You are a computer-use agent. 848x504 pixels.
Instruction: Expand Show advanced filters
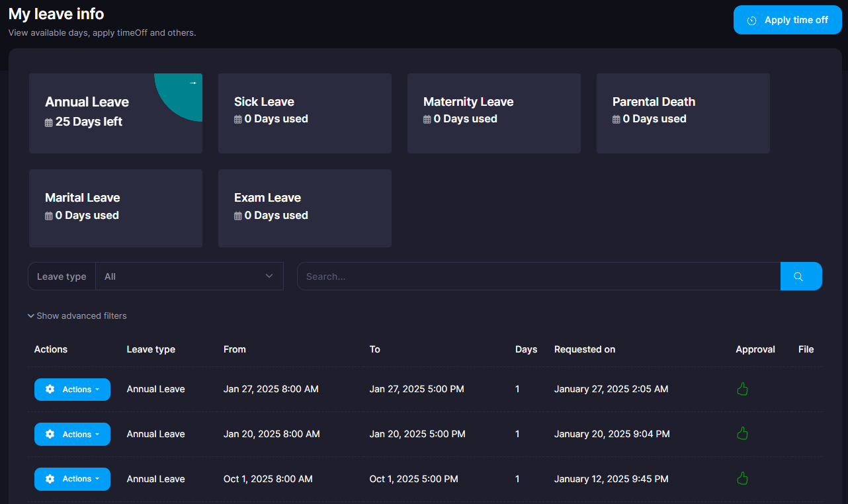pos(77,316)
